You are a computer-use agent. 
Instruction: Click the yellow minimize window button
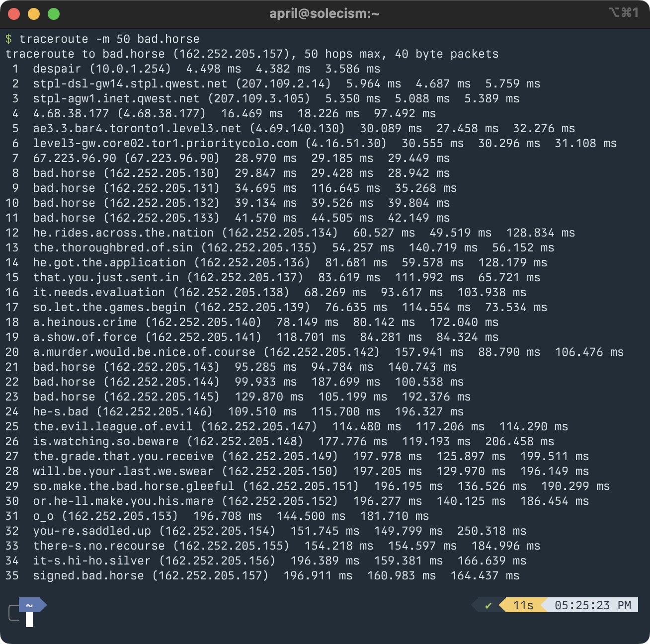[34, 14]
